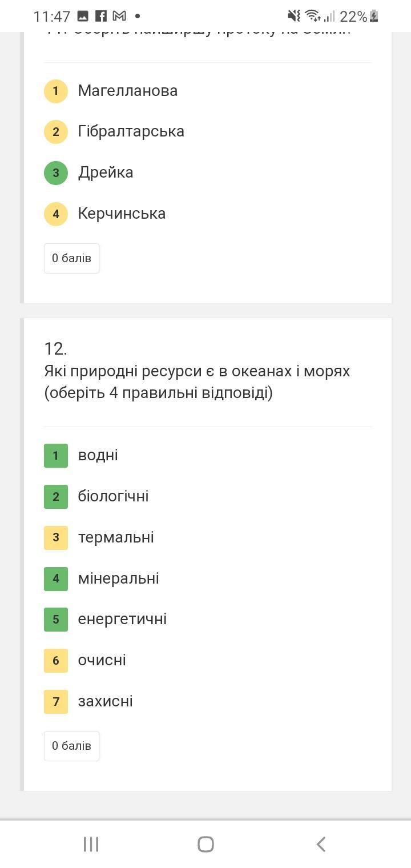Screen dimensions: 411x868
Task: Go back using the navigation bar arrow
Action: point(321,844)
